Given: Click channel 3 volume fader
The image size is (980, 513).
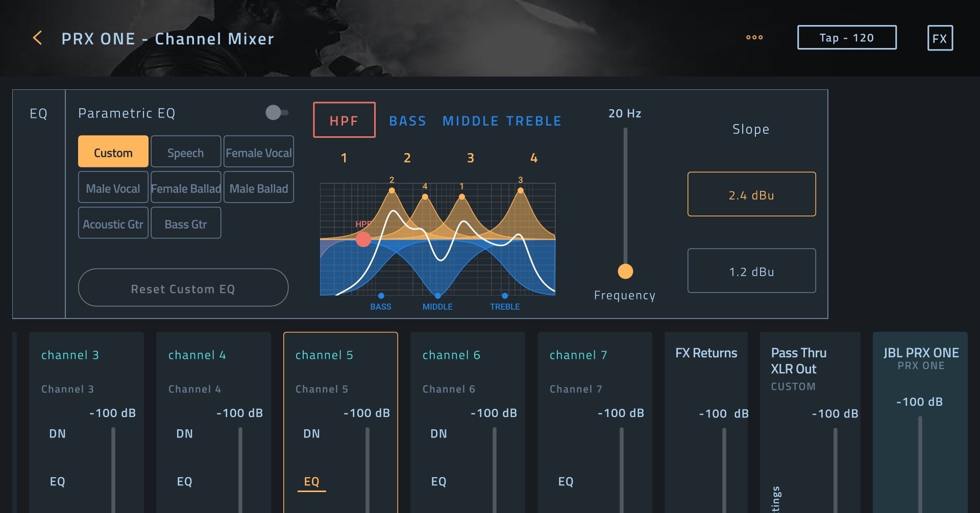Looking at the screenshot, I should [113, 470].
